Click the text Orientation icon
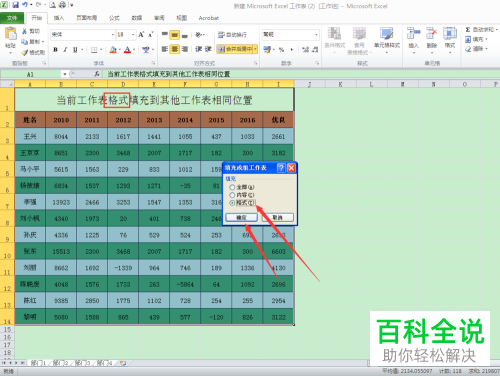The height and width of the screenshot is (376, 500). pyautogui.click(x=199, y=34)
